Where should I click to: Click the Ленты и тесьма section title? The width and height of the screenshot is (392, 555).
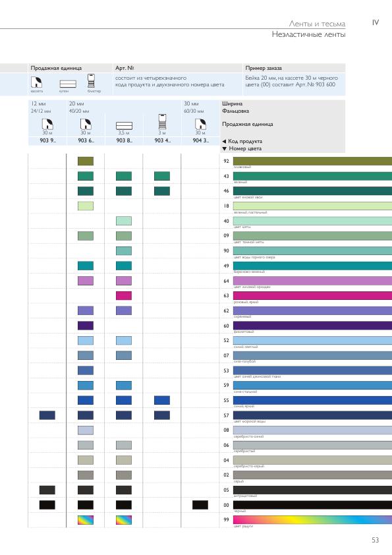point(317,24)
